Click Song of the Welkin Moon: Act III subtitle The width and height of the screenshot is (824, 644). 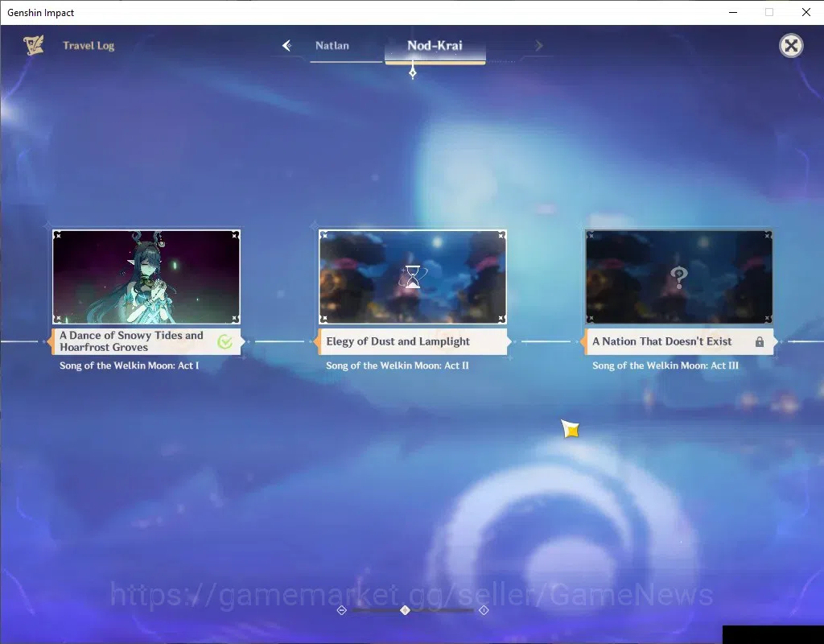tap(665, 365)
